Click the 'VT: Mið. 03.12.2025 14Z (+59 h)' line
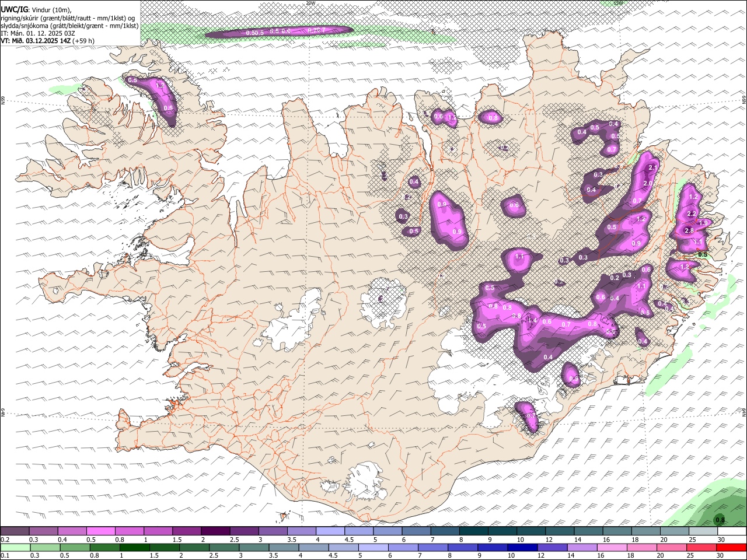 click(47, 41)
